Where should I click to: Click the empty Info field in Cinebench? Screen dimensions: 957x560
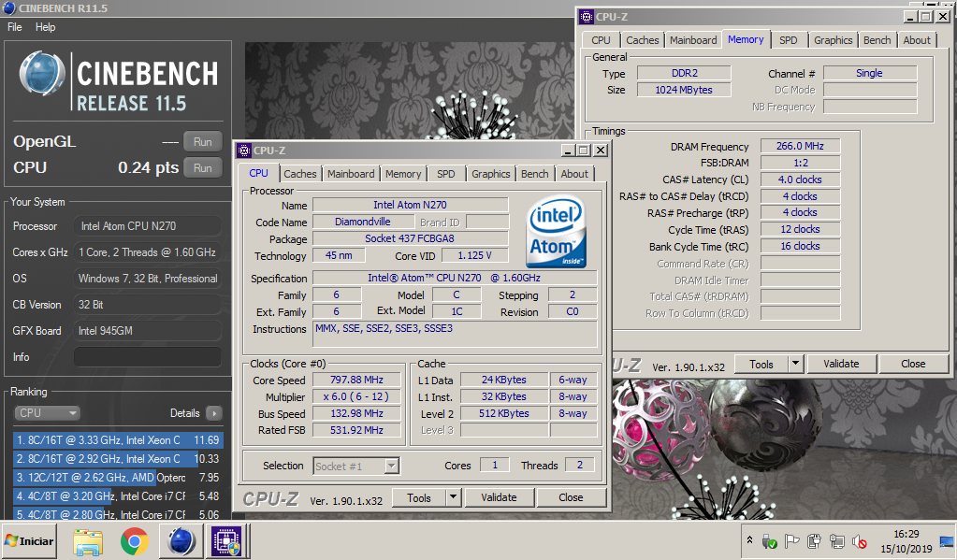click(147, 357)
